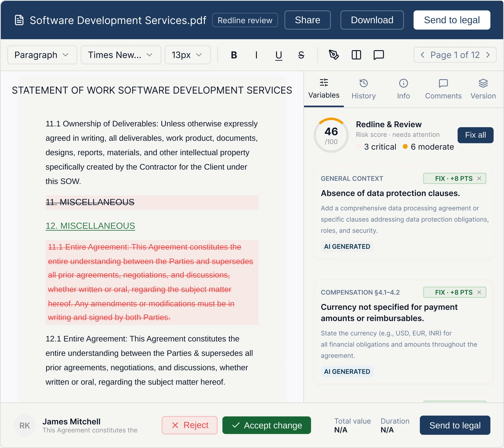Click the Download button
This screenshot has height=448, width=504.
tap(372, 20)
